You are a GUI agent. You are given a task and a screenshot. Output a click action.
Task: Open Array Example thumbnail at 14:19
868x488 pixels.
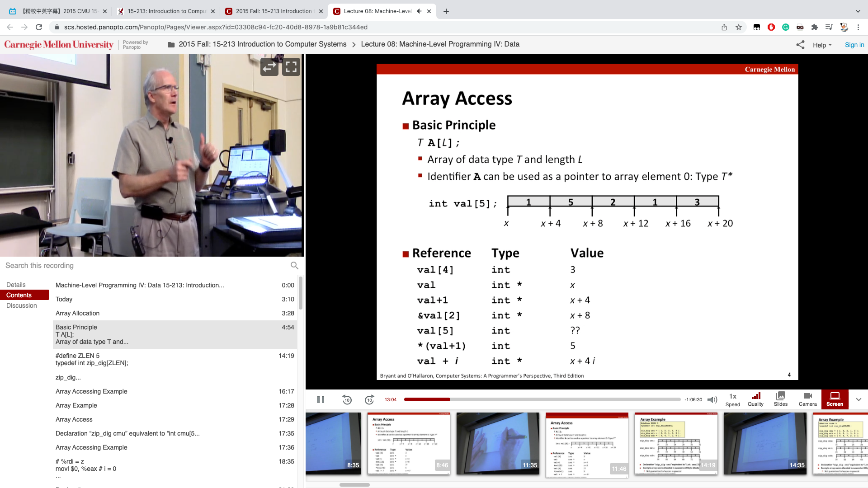point(676,443)
